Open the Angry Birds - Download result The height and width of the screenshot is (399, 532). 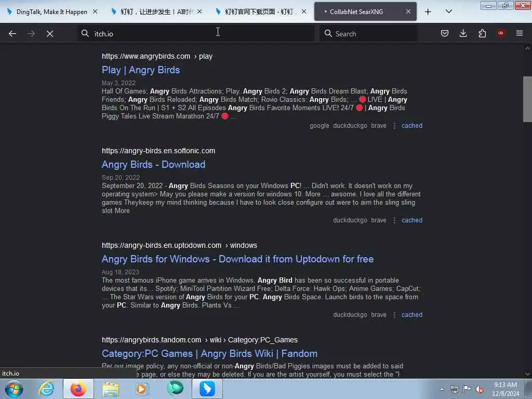click(153, 165)
